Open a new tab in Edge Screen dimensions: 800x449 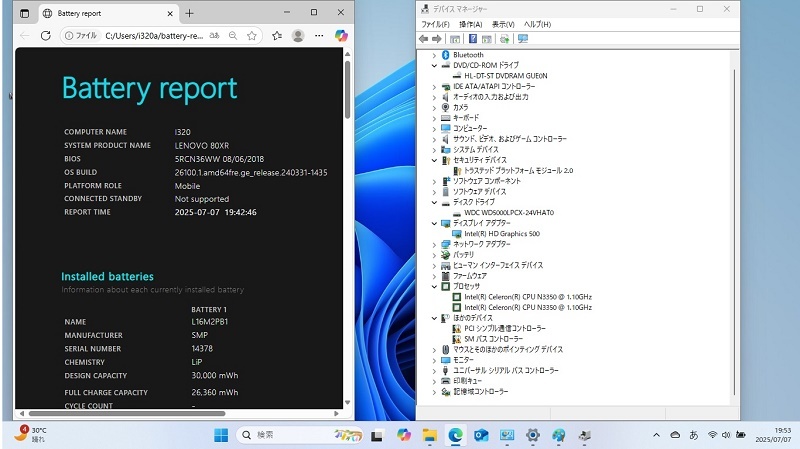190,13
